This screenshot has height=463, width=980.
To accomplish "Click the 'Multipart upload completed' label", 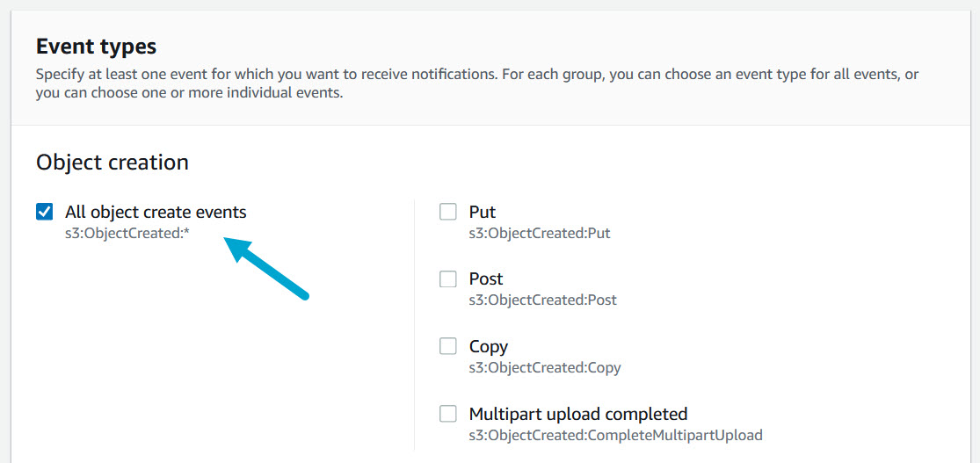I will pos(578,414).
